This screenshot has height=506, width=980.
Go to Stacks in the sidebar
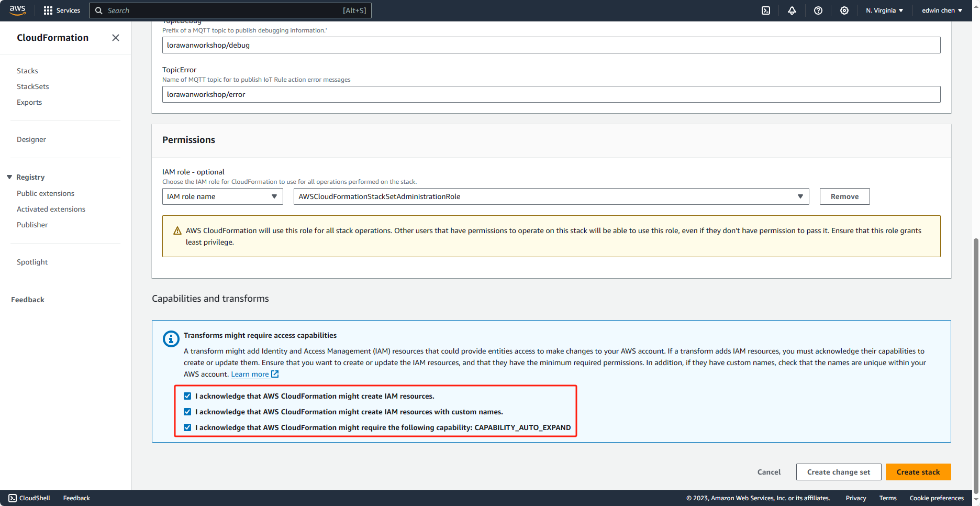point(27,71)
